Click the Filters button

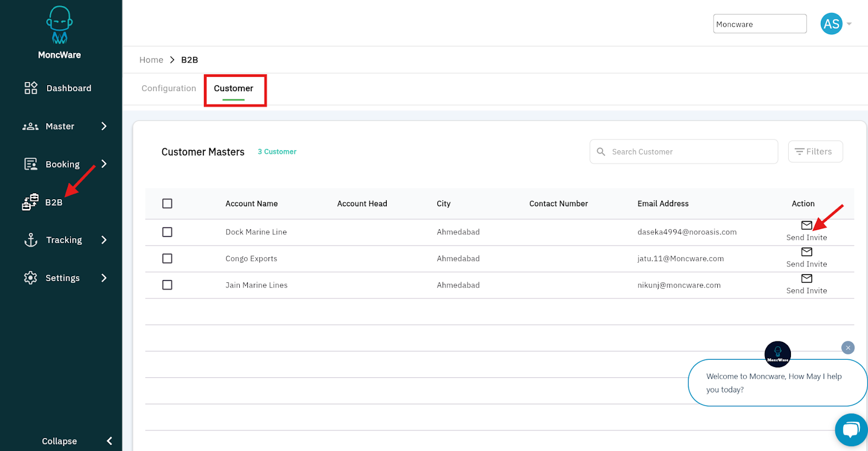pos(815,152)
